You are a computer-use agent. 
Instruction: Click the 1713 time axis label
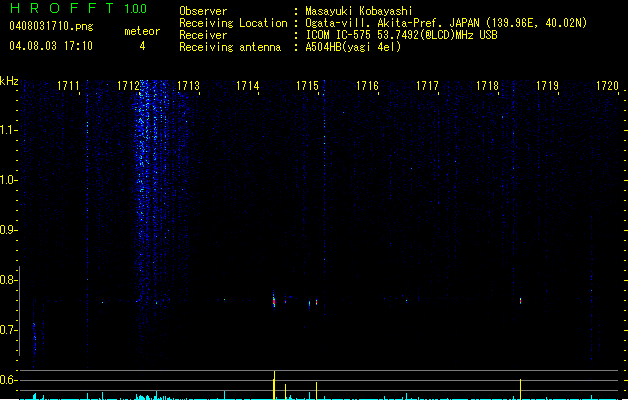coord(188,86)
